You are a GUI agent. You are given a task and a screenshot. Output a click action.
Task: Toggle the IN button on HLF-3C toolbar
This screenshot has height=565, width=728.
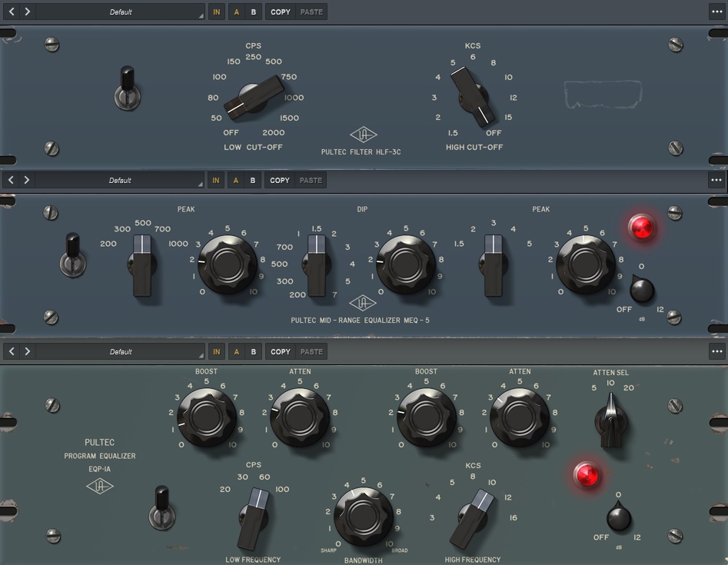pos(216,12)
